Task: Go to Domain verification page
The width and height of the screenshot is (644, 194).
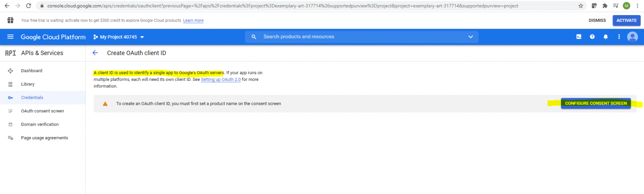Action: point(40,124)
